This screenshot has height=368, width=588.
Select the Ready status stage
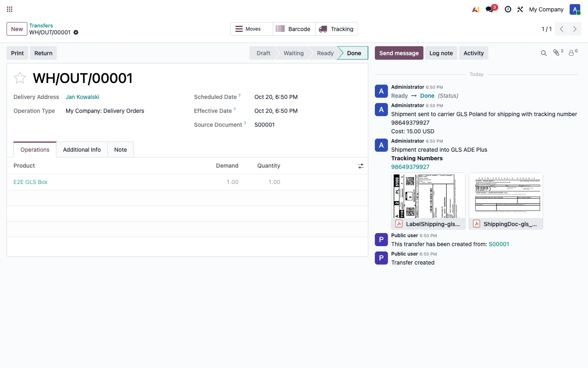325,53
